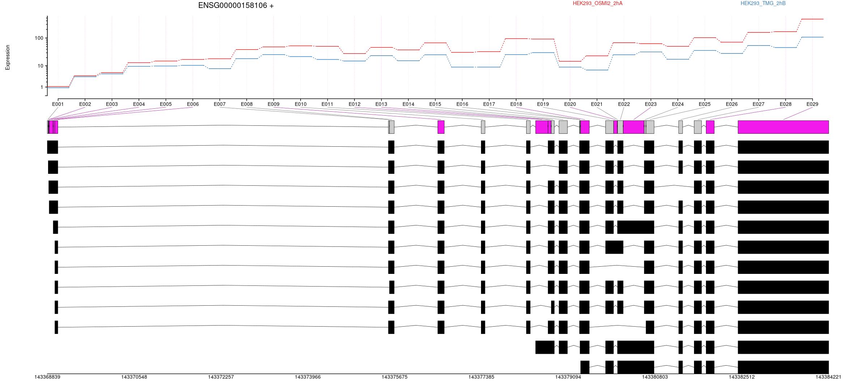Select the HEK293_OSMI2_2hA legend label
The image size is (868, 383).
tap(597, 3)
